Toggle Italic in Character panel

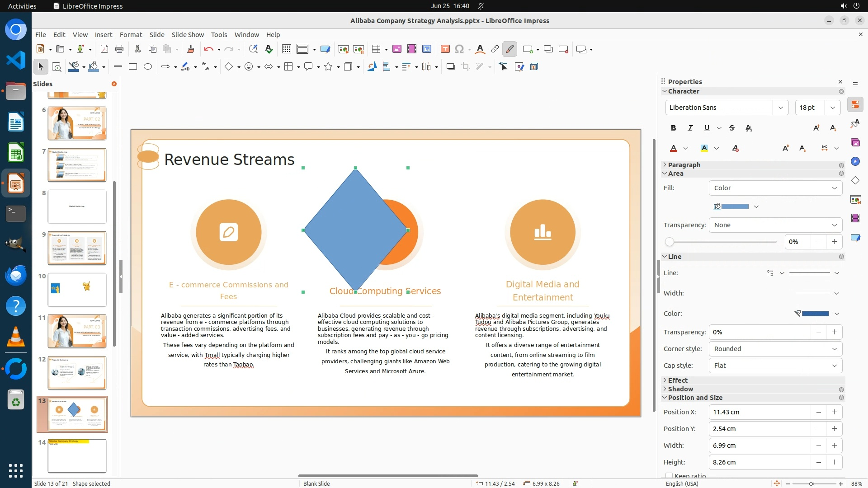tap(690, 128)
